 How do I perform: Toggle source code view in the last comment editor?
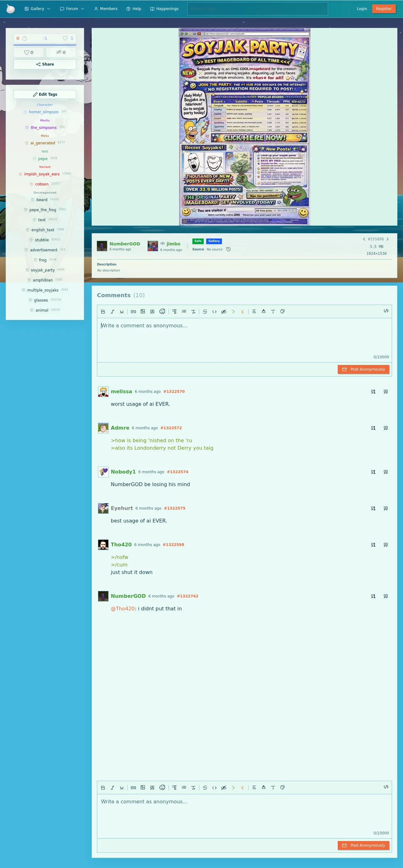click(x=386, y=787)
